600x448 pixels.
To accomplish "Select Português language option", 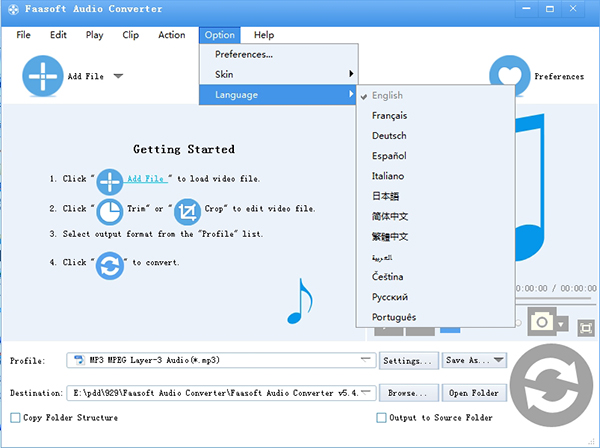I will [x=435, y=317].
